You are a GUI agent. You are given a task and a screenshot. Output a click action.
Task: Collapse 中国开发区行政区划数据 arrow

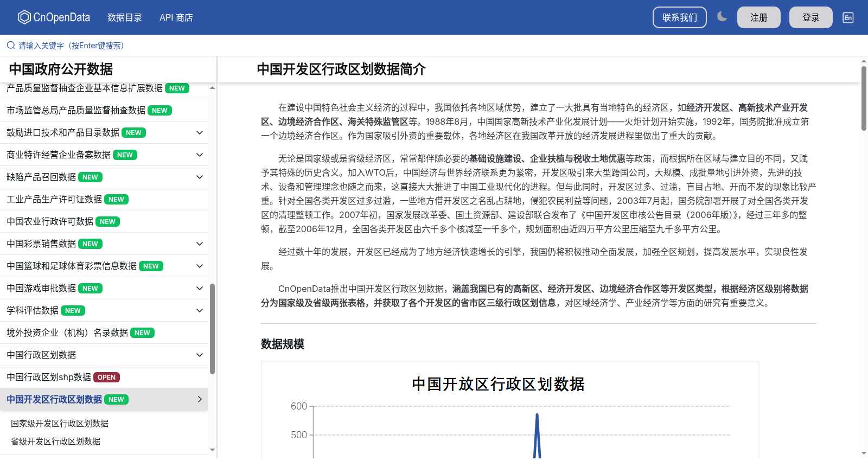pyautogui.click(x=200, y=400)
